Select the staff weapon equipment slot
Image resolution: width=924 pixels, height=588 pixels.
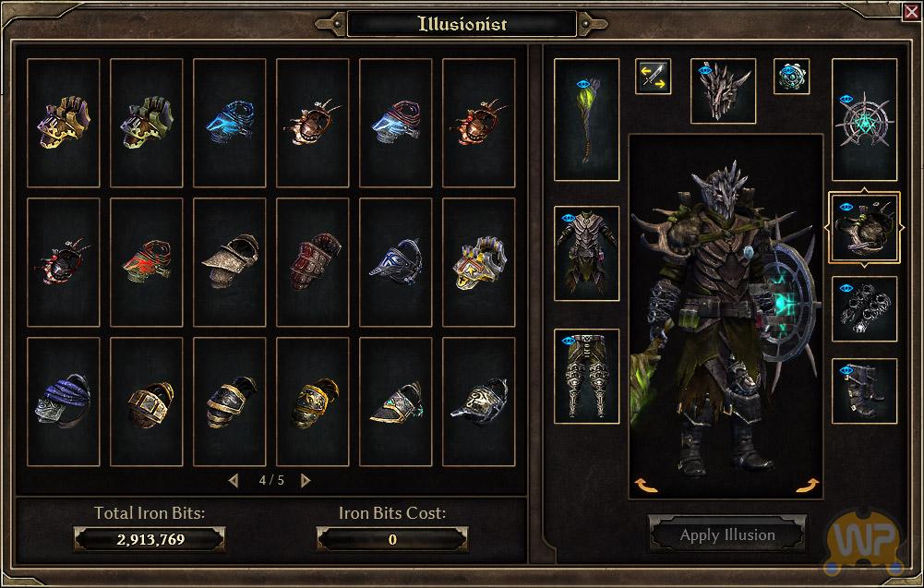click(x=586, y=120)
